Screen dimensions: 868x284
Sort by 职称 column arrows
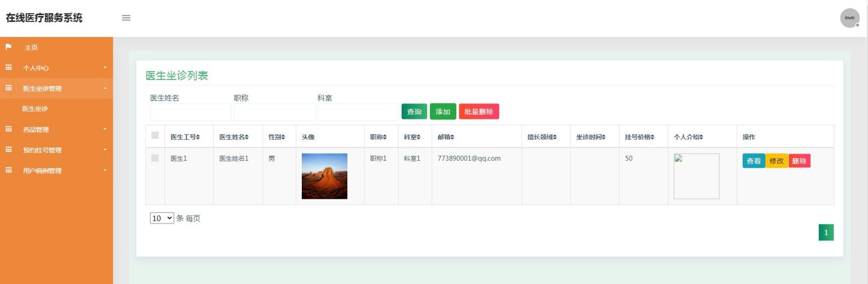(x=385, y=137)
